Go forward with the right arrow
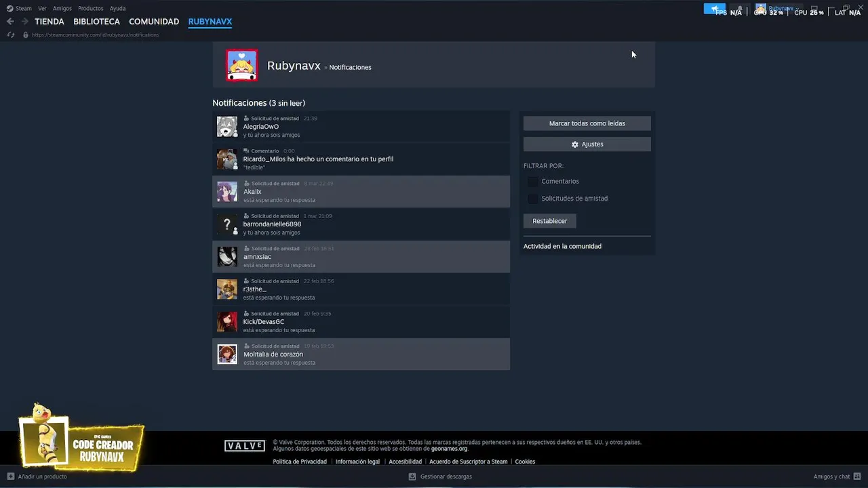Image resolution: width=868 pixels, height=488 pixels. (x=25, y=22)
